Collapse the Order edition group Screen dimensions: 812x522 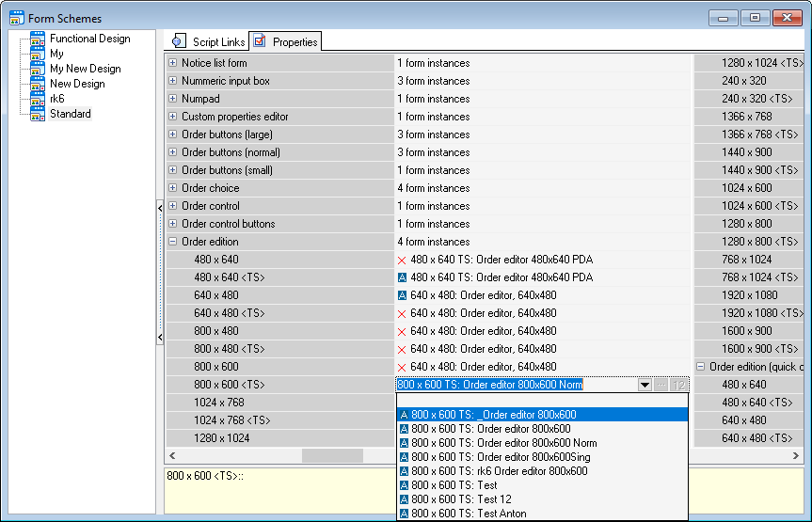(173, 242)
